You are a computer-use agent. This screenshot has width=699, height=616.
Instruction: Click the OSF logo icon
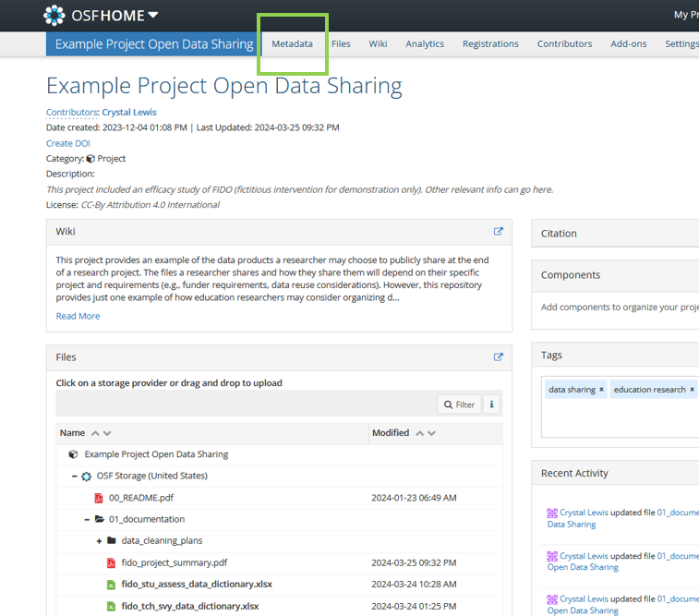click(x=54, y=15)
